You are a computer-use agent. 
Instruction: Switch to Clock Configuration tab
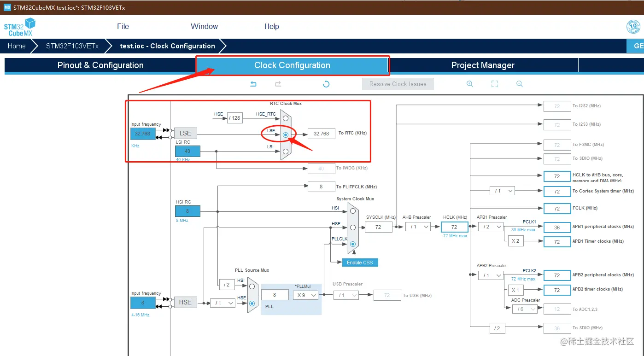[x=293, y=65]
